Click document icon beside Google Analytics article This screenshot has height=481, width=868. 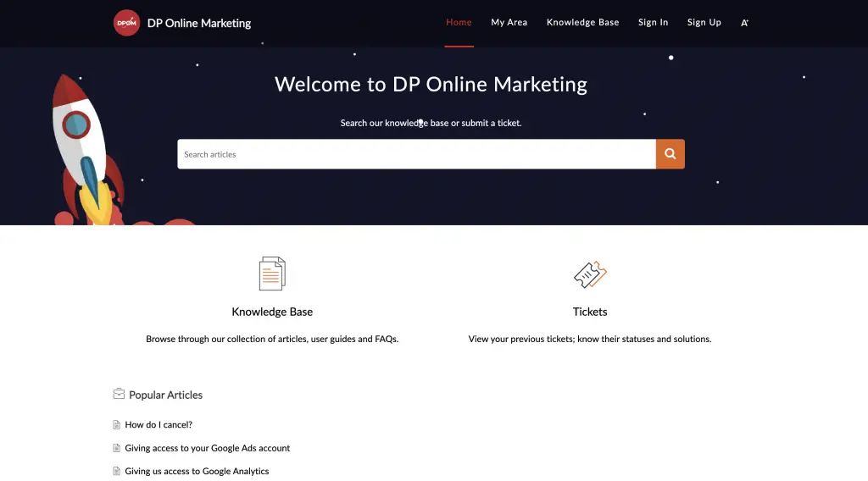pos(116,471)
